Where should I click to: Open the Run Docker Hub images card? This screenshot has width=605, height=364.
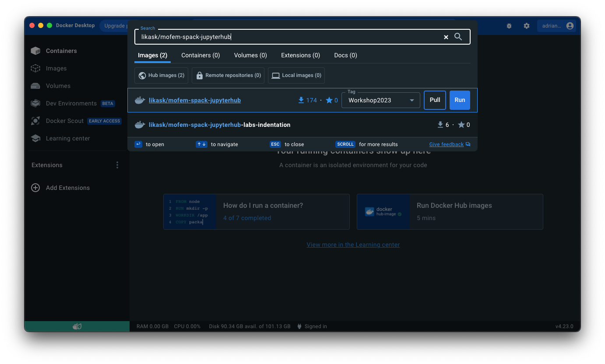coord(450,212)
